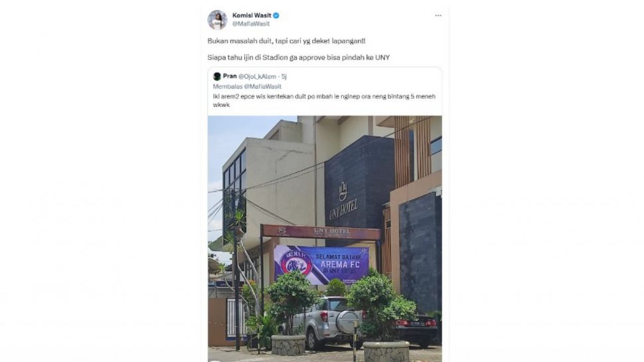This screenshot has height=362, width=644.
Task: Click the main tweet text about lapangan
Action: 286,41
